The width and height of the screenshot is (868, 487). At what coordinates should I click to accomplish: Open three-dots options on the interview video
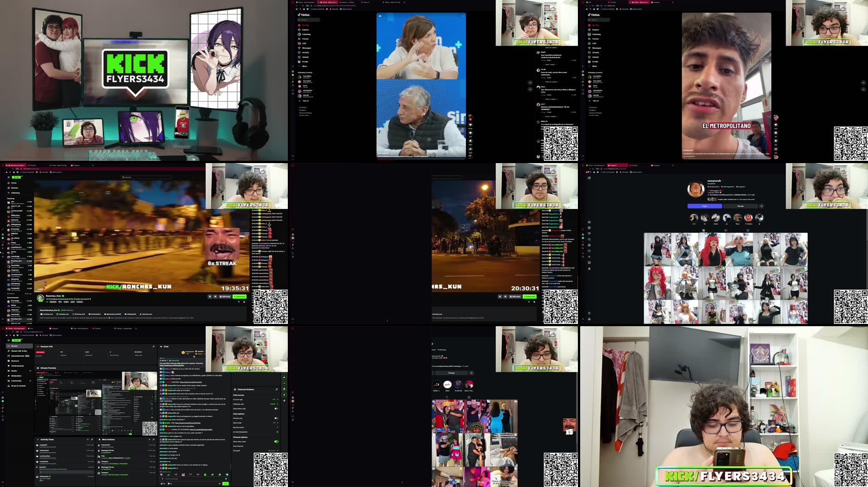(462, 16)
